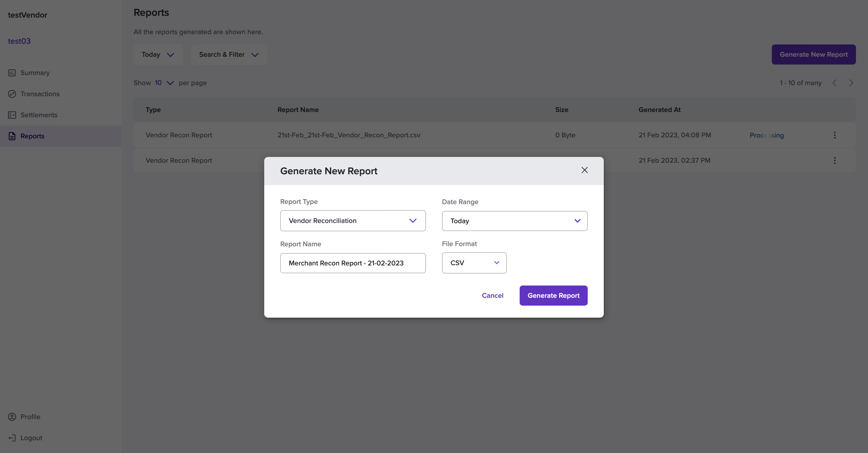Open three-dot menu for 02:37 PM report
The image size is (868, 453).
coord(835,160)
